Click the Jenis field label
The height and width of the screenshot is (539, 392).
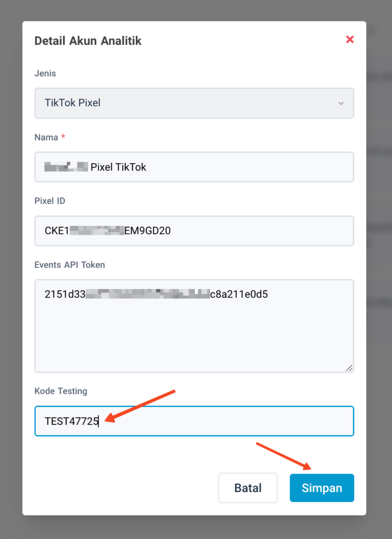coord(45,73)
